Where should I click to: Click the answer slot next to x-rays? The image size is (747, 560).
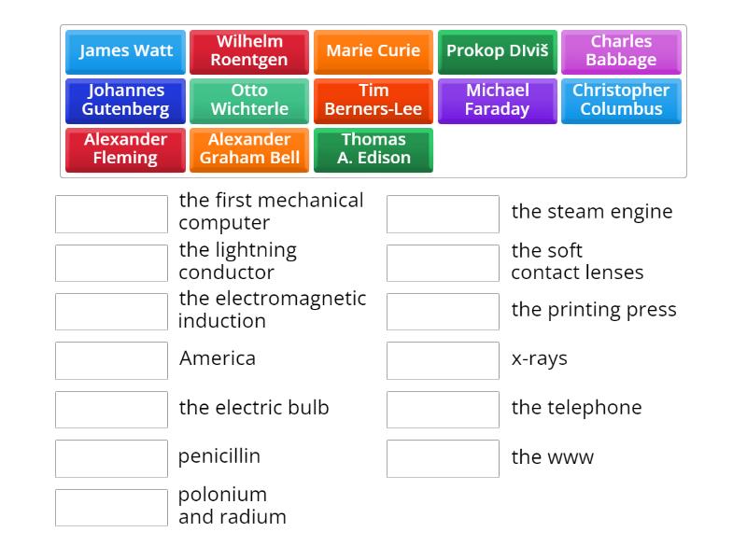[443, 360]
